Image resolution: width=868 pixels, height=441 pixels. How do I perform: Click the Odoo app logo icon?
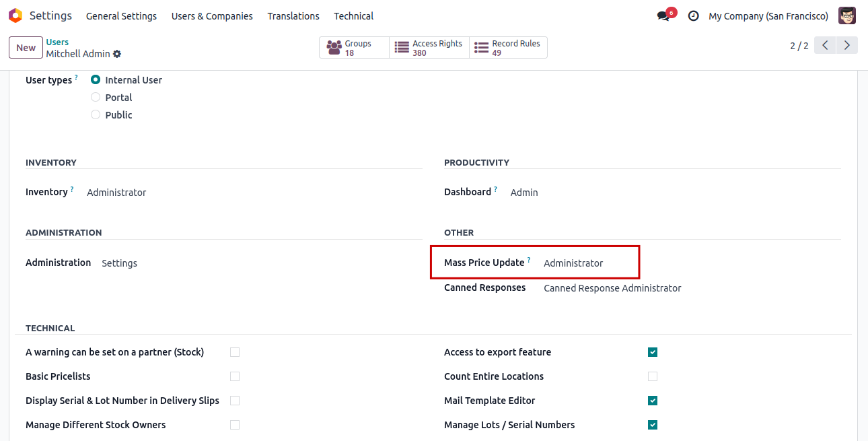point(15,15)
